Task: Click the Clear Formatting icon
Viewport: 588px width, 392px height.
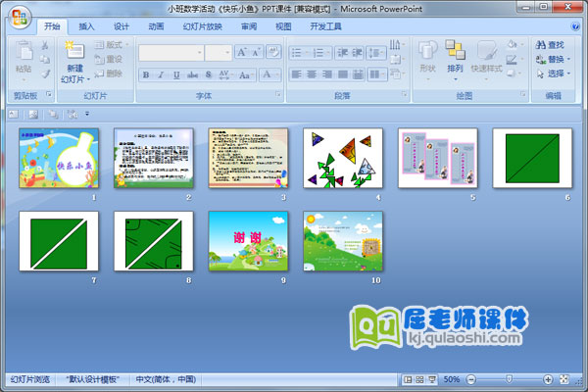Action: pyautogui.click(x=273, y=52)
